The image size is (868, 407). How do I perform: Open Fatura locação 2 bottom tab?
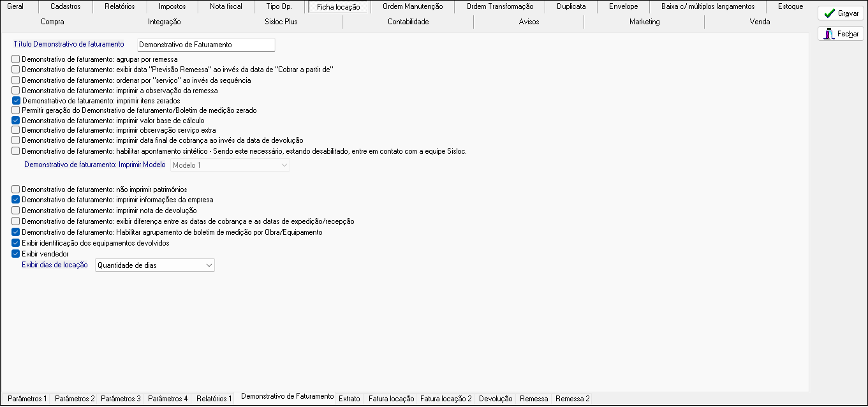[x=446, y=399]
